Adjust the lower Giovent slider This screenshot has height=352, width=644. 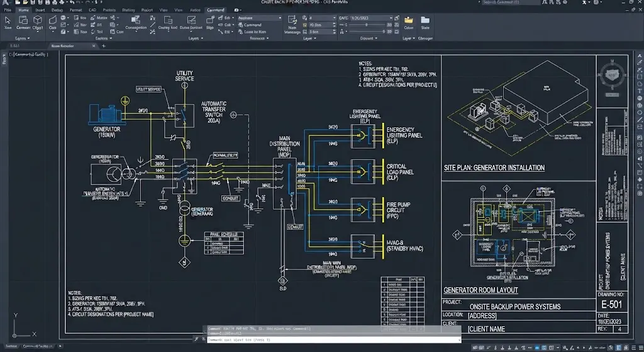[365, 31]
